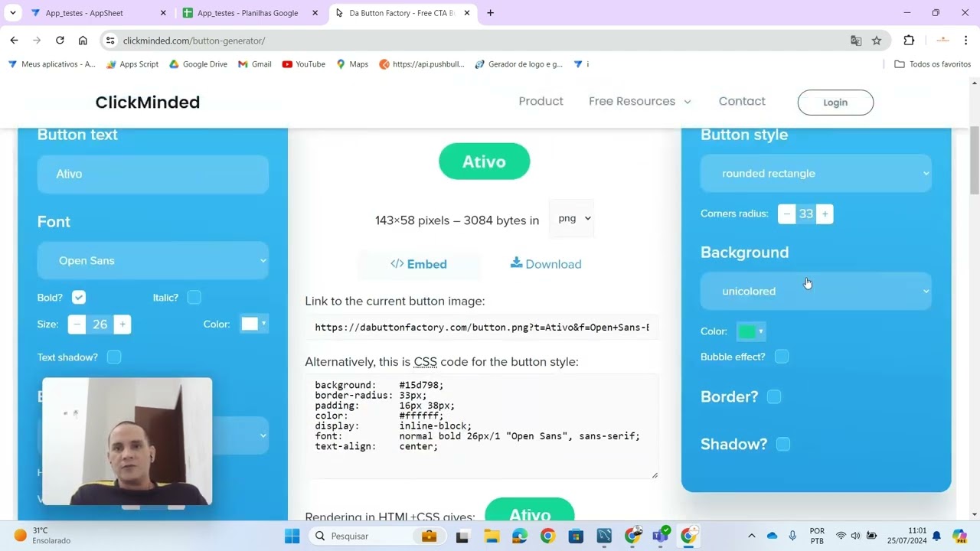
Task: Open YouTube bookmark
Action: (304, 64)
